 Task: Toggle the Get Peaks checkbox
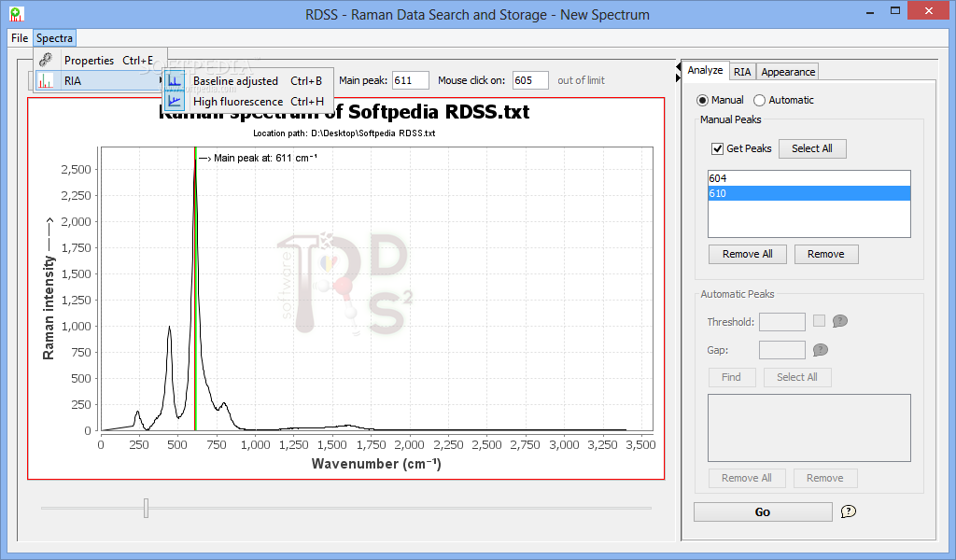tap(718, 148)
